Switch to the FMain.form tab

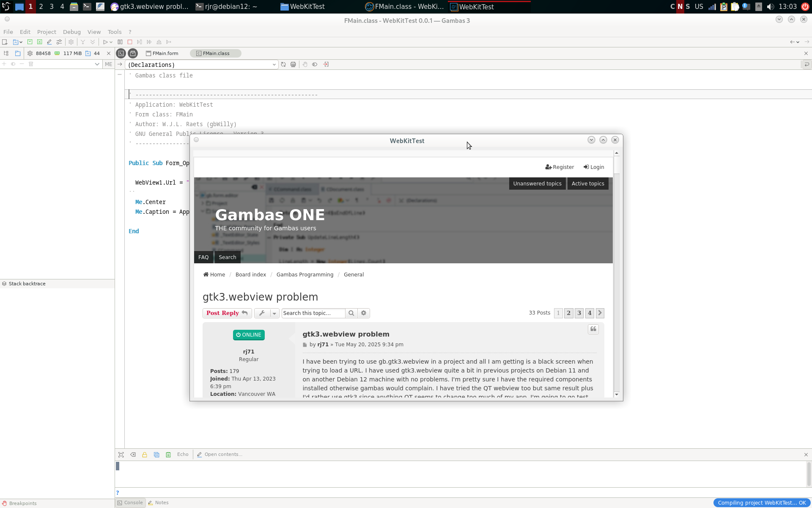[162, 53]
